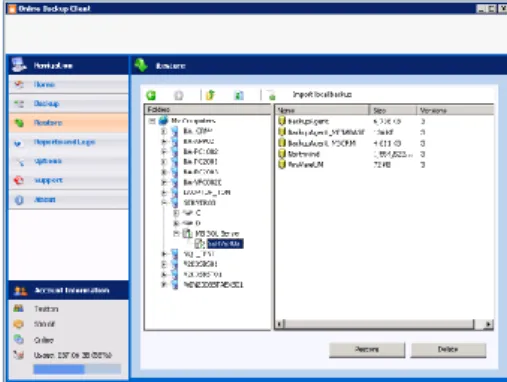Click the Account Information people icon

click(x=20, y=291)
